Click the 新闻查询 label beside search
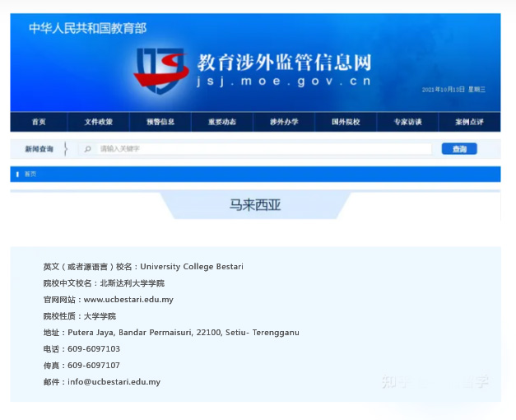Screen dimensions: 516x420 (x=39, y=149)
